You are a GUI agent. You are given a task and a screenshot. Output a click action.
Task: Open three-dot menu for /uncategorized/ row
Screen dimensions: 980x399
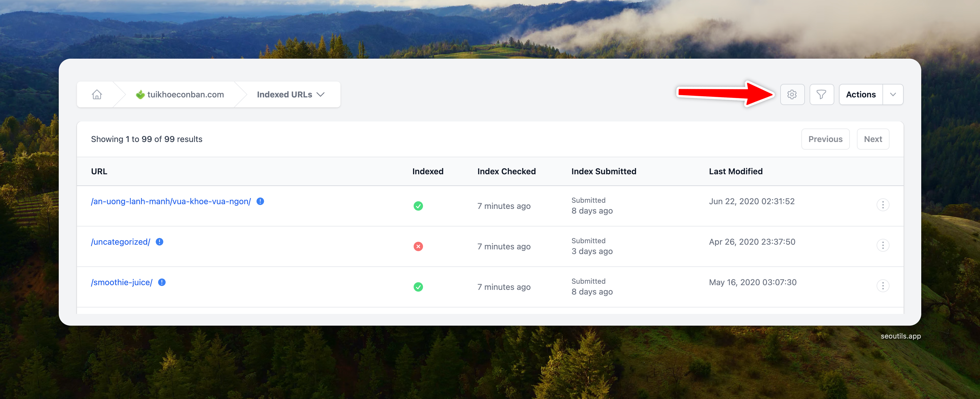(882, 246)
